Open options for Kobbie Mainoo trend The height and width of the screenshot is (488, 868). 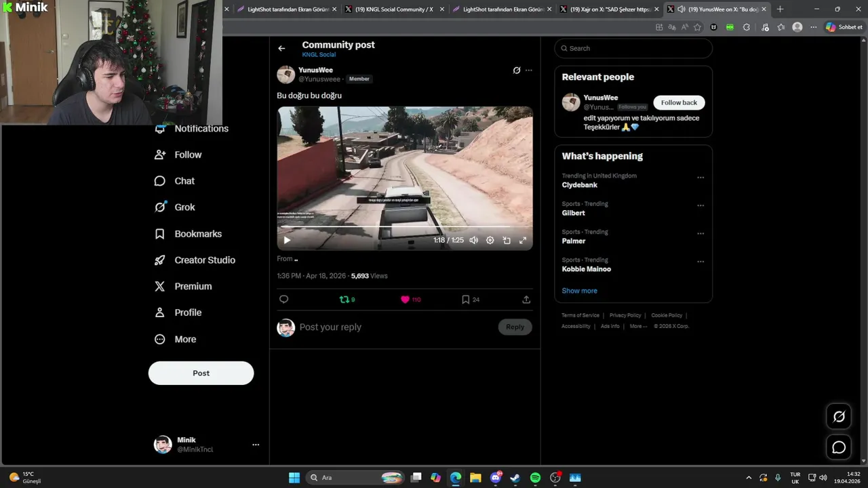pos(701,262)
